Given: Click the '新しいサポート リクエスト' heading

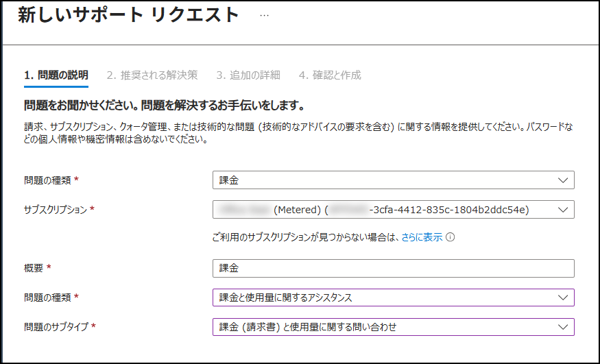Looking at the screenshot, I should tap(129, 15).
